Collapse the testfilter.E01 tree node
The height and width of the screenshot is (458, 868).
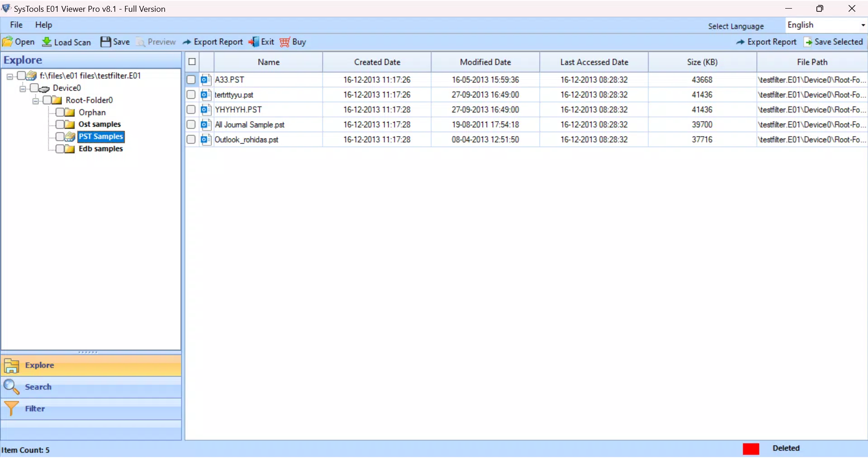coord(9,76)
